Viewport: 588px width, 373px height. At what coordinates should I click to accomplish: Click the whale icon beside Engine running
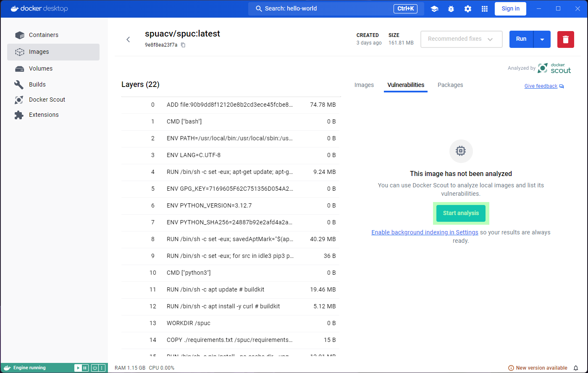click(x=7, y=368)
